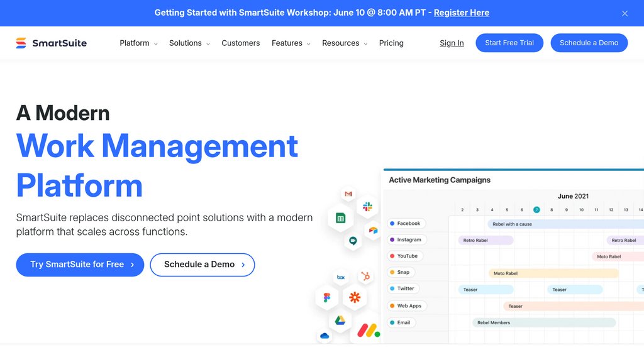Viewport: 644px width, 362px height.
Task: Click Try SmartSuite for Free button
Action: pos(80,265)
